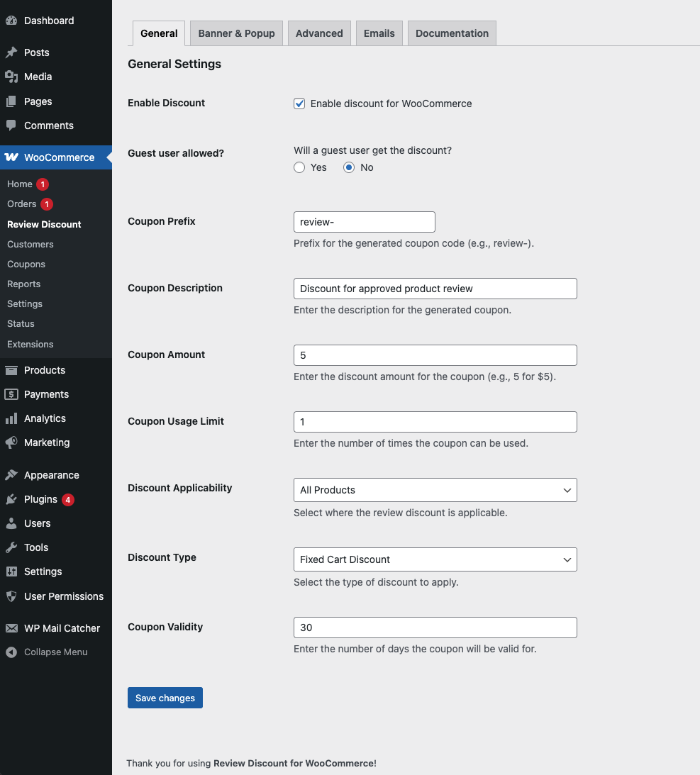Click the Marketing megaphone icon

(x=11, y=442)
